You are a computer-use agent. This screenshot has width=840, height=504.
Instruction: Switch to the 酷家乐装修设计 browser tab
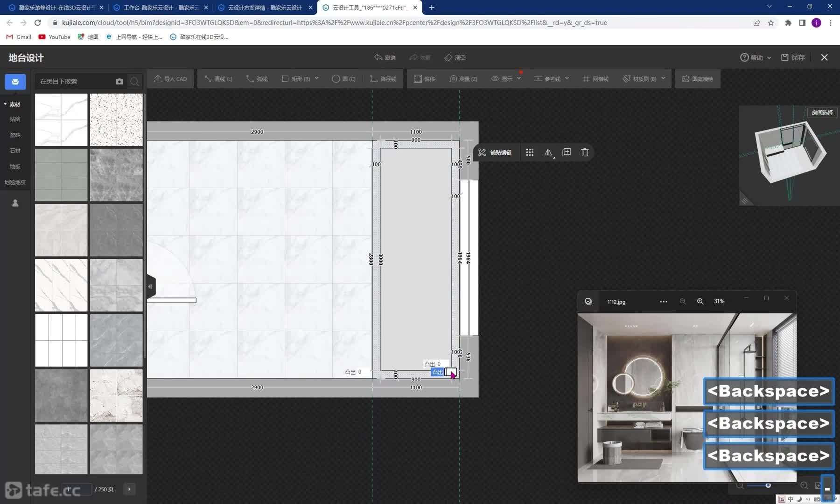pos(56,7)
